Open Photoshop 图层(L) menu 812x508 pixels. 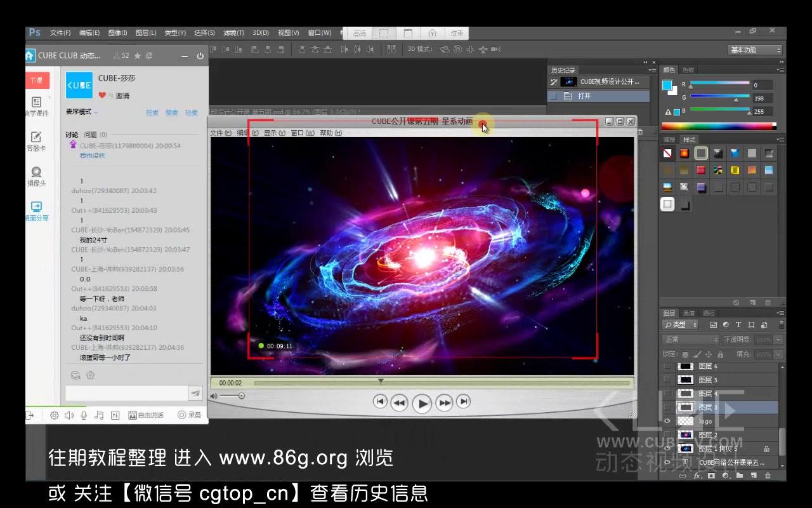point(146,33)
